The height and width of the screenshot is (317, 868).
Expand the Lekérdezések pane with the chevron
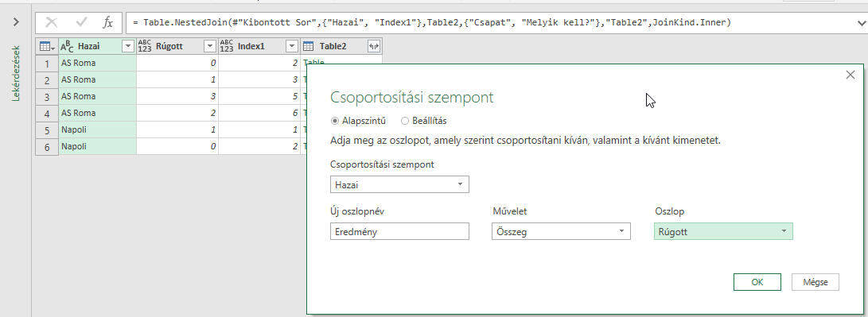tap(16, 22)
